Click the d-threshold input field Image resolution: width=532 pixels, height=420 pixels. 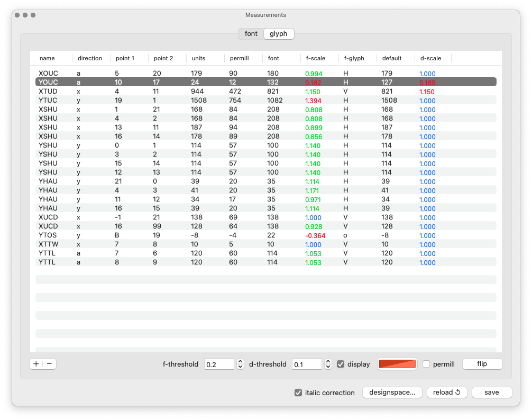point(307,364)
